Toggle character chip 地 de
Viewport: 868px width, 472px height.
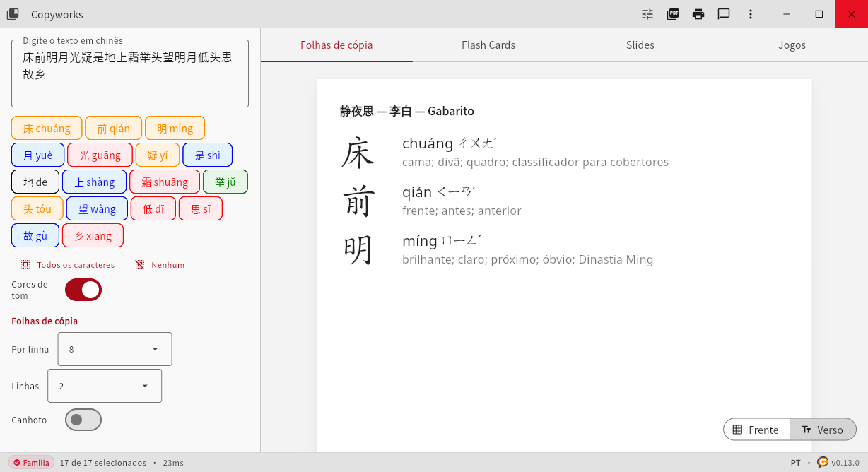pyautogui.click(x=35, y=182)
